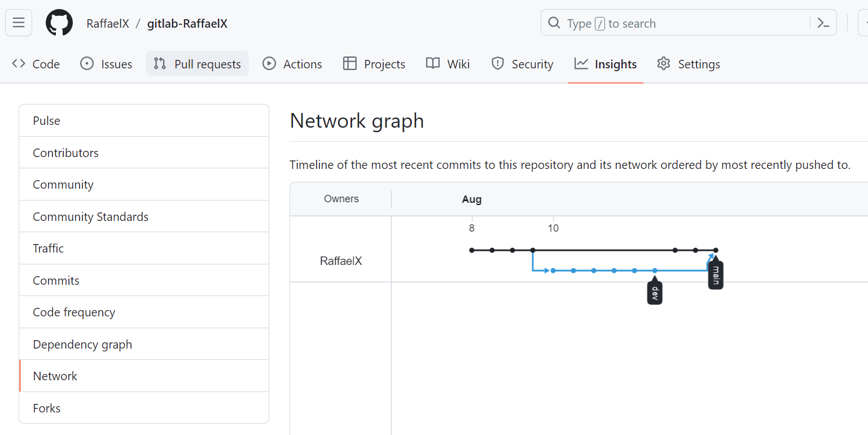Switch to the Issues tab

point(106,64)
